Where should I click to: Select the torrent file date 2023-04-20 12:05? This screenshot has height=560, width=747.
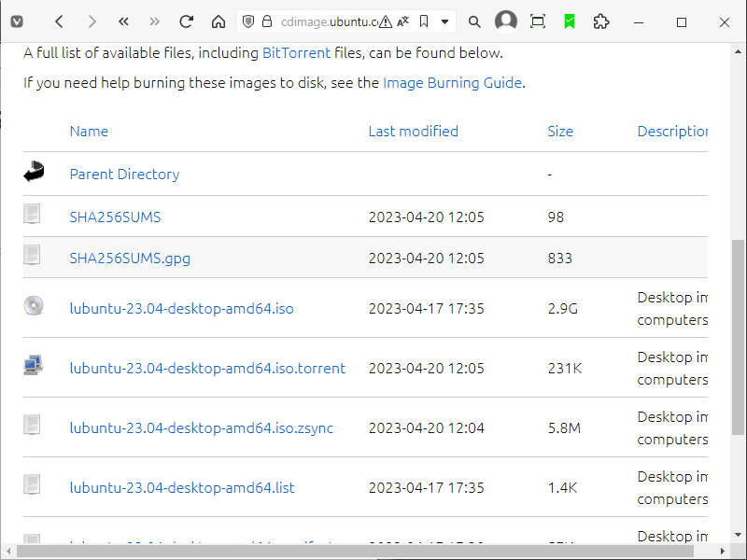tap(427, 368)
